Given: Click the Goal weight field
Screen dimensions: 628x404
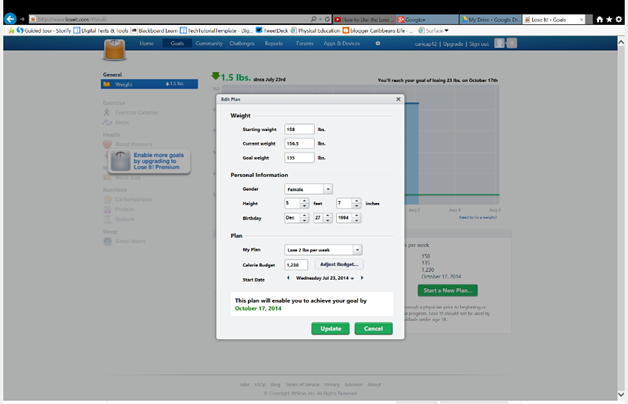Looking at the screenshot, I should pyautogui.click(x=299, y=158).
